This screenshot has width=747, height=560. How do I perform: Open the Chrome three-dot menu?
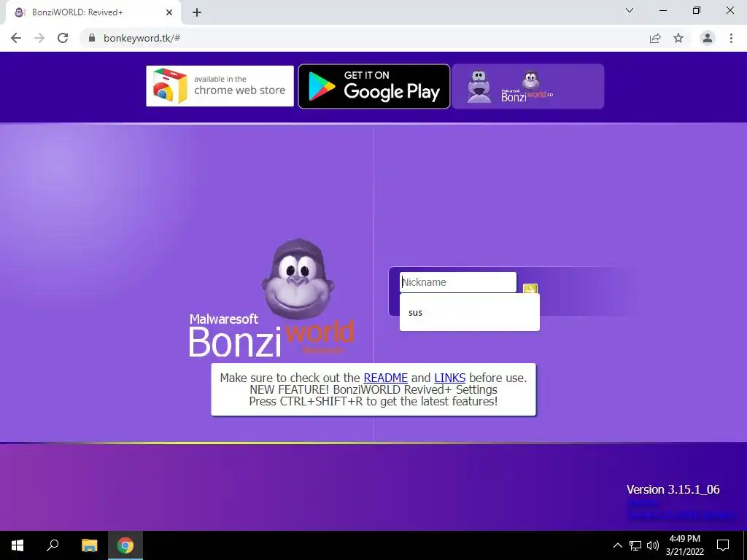pos(731,38)
